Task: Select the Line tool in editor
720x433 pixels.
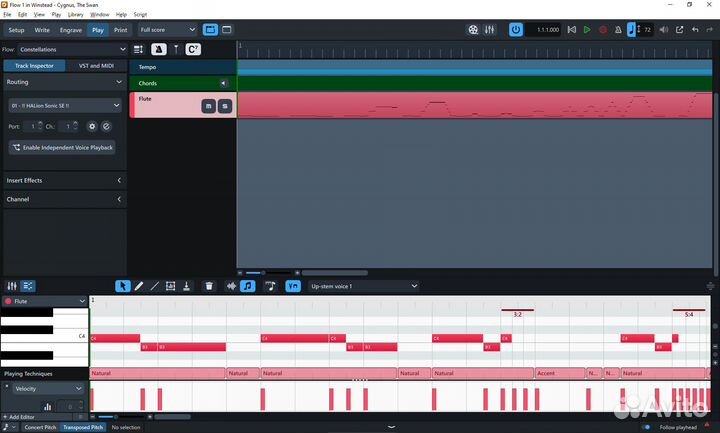Action: click(154, 286)
